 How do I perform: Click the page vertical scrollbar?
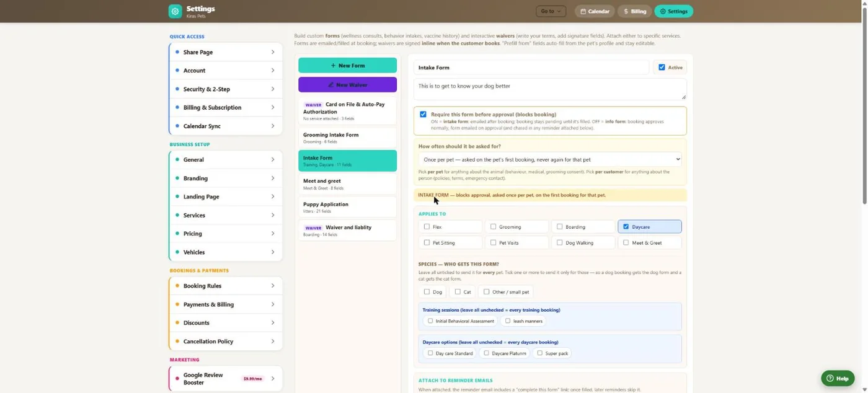[x=865, y=105]
